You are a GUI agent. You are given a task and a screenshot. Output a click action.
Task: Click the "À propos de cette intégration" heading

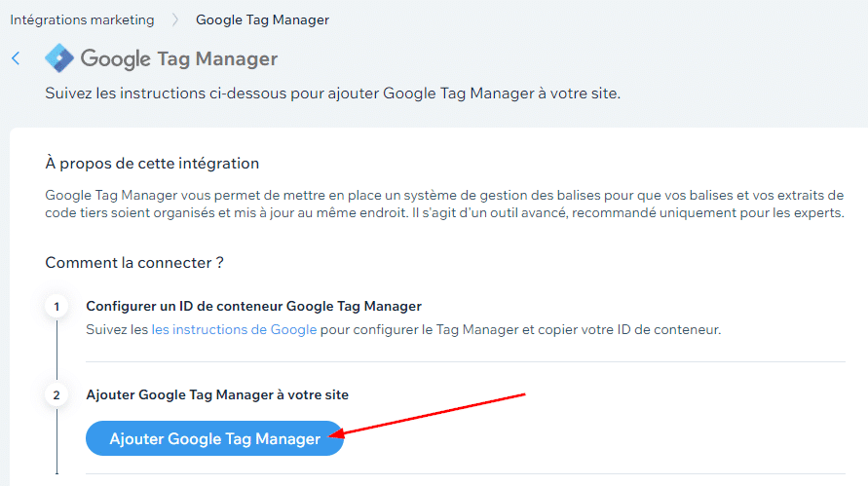pyautogui.click(x=152, y=163)
